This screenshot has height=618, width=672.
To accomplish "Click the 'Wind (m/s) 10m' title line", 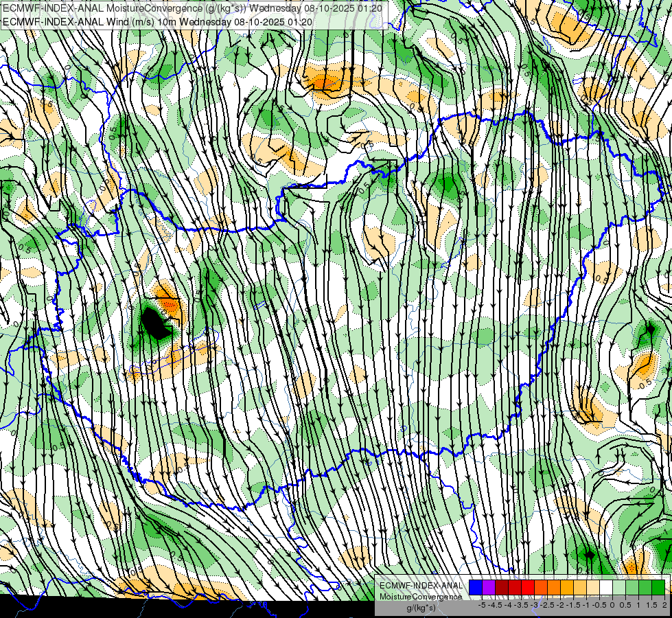I will [x=157, y=22].
